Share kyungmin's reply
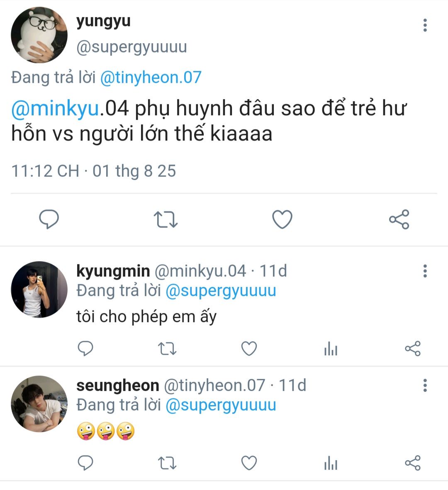448x490 pixels. click(412, 349)
